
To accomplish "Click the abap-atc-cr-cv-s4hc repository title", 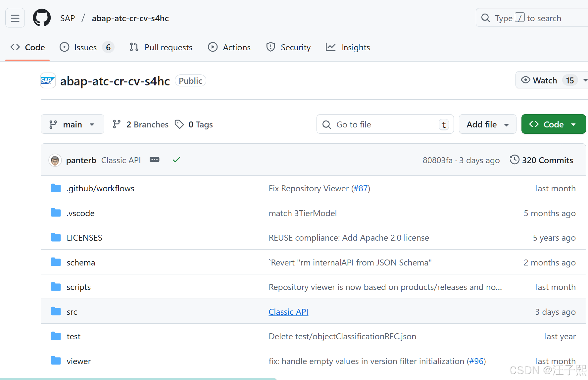I will 115,81.
